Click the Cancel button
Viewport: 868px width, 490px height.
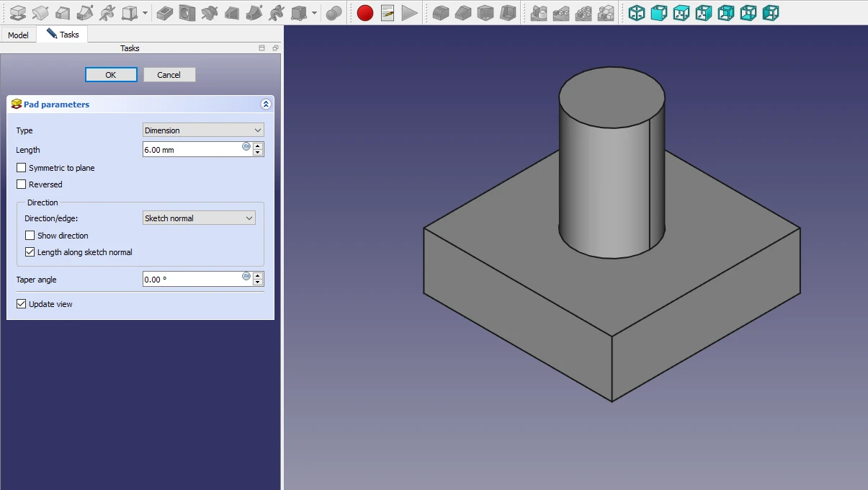(x=169, y=75)
